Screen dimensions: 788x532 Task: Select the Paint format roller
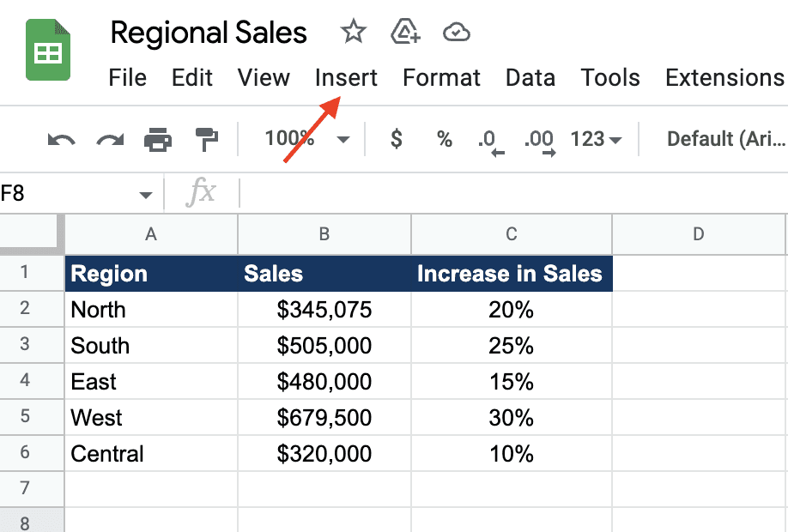coord(206,139)
